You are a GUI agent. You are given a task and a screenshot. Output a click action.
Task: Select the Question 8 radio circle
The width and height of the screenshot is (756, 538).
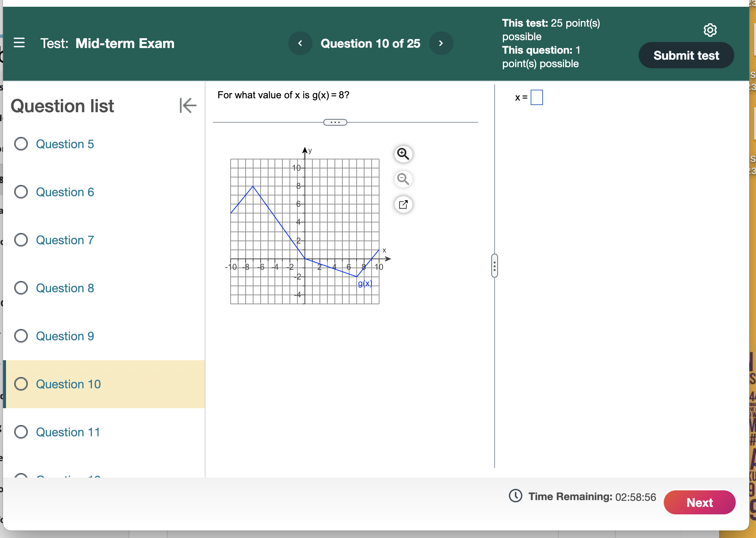pyautogui.click(x=21, y=288)
